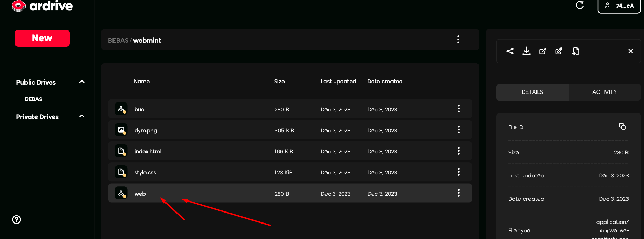Click the red New button
This screenshot has height=239, width=644.
pos(42,38)
